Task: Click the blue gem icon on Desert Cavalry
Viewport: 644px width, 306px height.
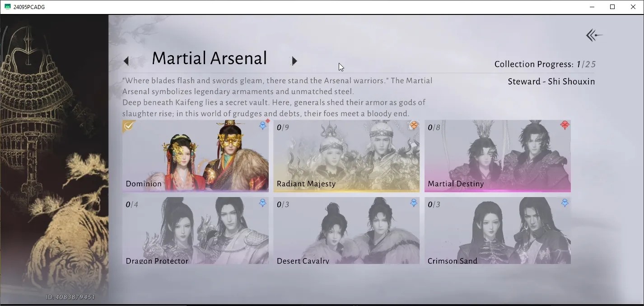Action: click(413, 203)
